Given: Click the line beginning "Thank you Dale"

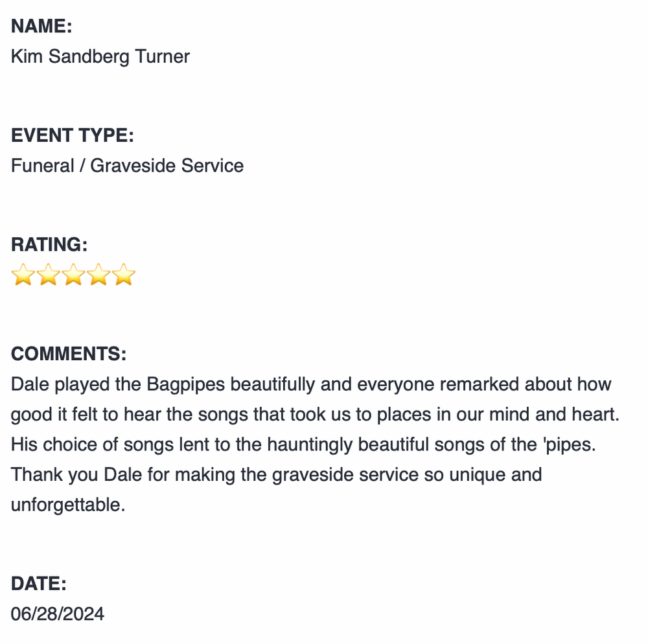Looking at the screenshot, I should click(x=276, y=475).
